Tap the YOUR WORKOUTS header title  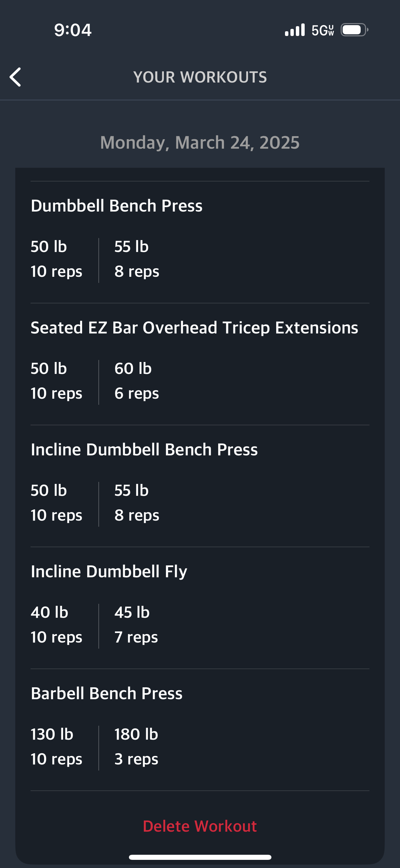click(x=200, y=77)
